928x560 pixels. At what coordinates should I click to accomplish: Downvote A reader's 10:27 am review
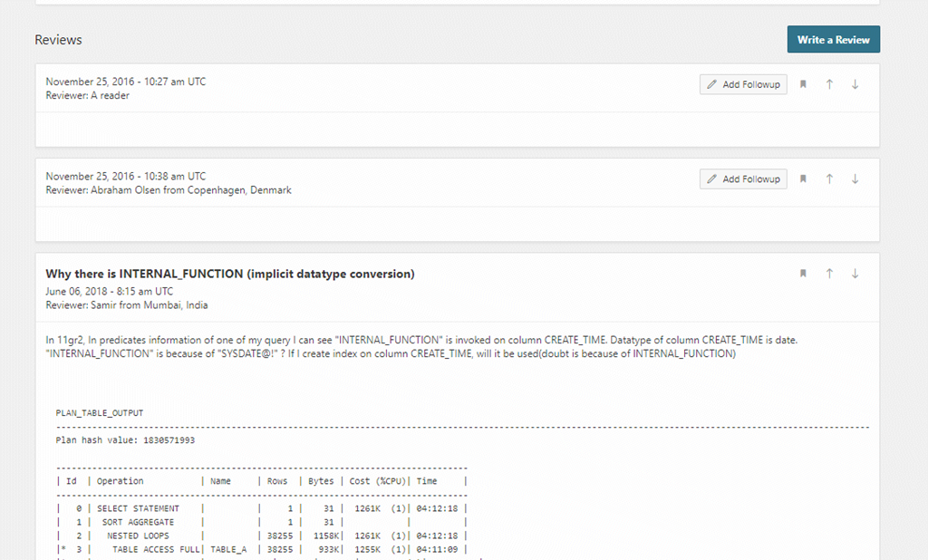tap(855, 84)
